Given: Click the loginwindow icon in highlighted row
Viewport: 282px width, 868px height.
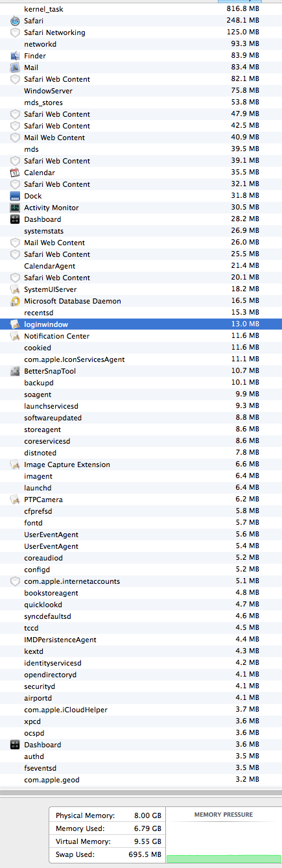Looking at the screenshot, I should pyautogui.click(x=16, y=324).
